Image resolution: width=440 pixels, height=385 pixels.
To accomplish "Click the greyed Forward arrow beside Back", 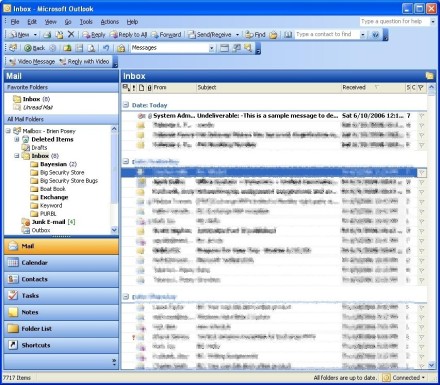I will pyautogui.click(x=53, y=48).
